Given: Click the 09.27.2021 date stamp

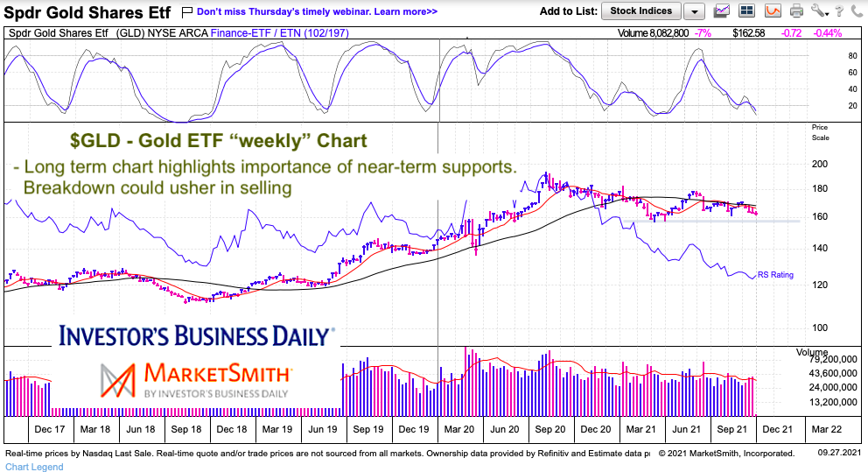Looking at the screenshot, I should (x=839, y=453).
